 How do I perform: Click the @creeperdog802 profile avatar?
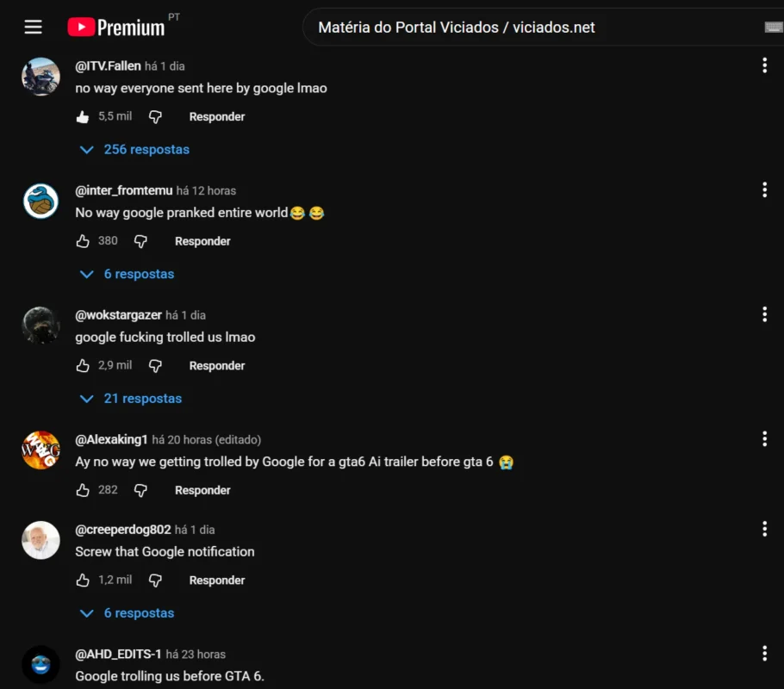coord(41,540)
